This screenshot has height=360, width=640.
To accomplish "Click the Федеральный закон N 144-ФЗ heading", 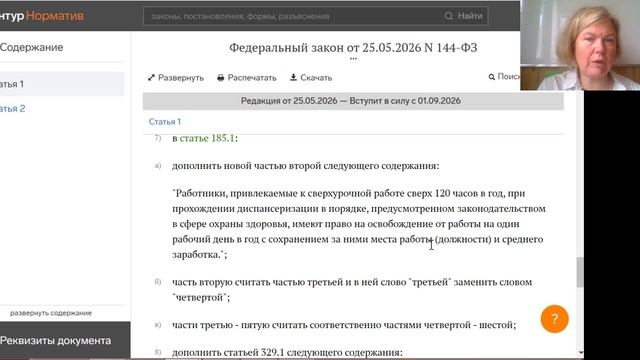I will click(353, 48).
